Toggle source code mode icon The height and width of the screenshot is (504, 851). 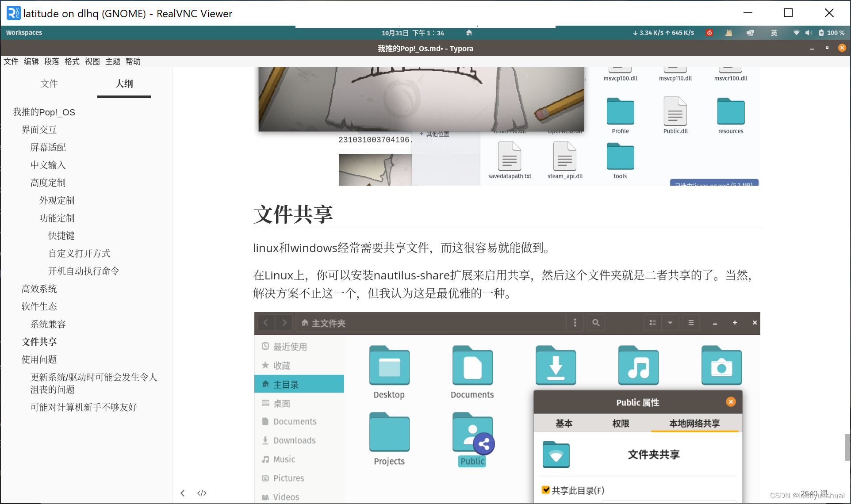click(202, 493)
